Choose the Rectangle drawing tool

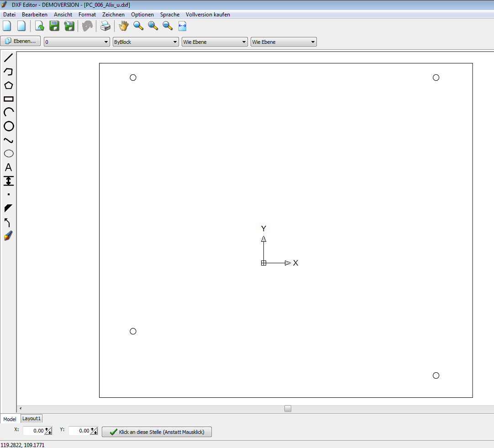[9, 99]
